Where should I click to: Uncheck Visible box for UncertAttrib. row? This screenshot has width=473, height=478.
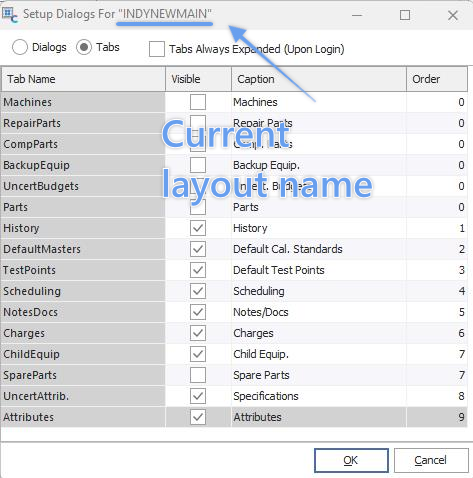(x=198, y=396)
